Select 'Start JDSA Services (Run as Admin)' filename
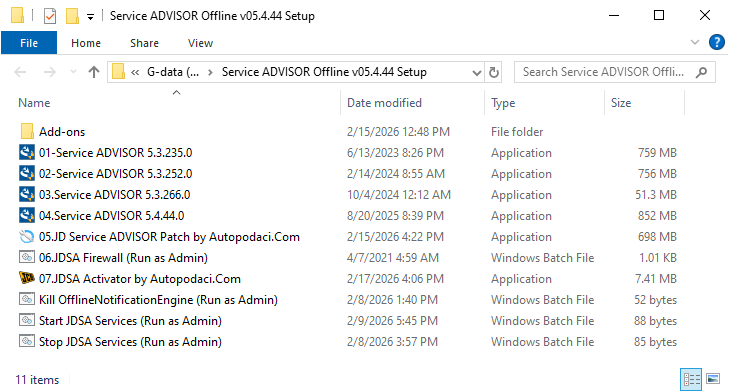The width and height of the screenshot is (729, 392). coord(130,321)
